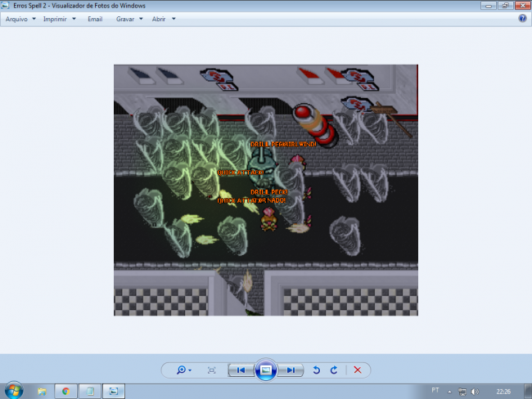This screenshot has height=399, width=532.
Task: Go to the previous photo
Action: click(x=241, y=370)
